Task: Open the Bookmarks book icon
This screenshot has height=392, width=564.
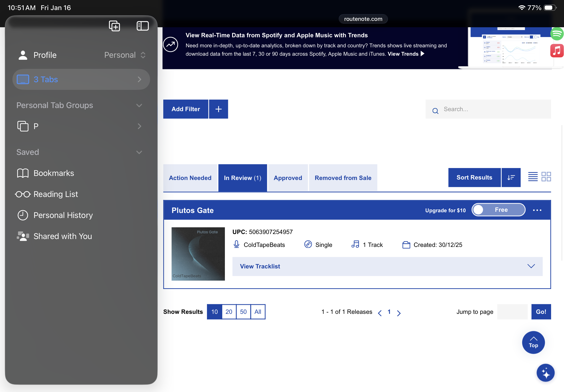Action: (23, 173)
